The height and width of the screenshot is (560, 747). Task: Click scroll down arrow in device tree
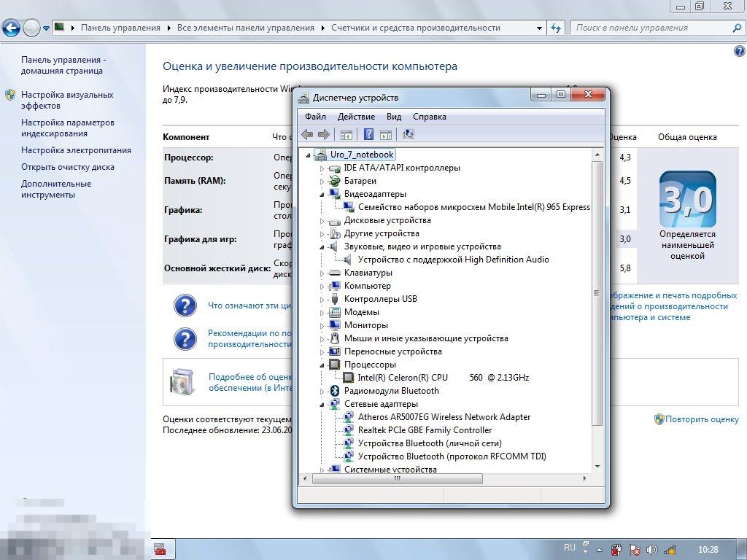(x=597, y=467)
